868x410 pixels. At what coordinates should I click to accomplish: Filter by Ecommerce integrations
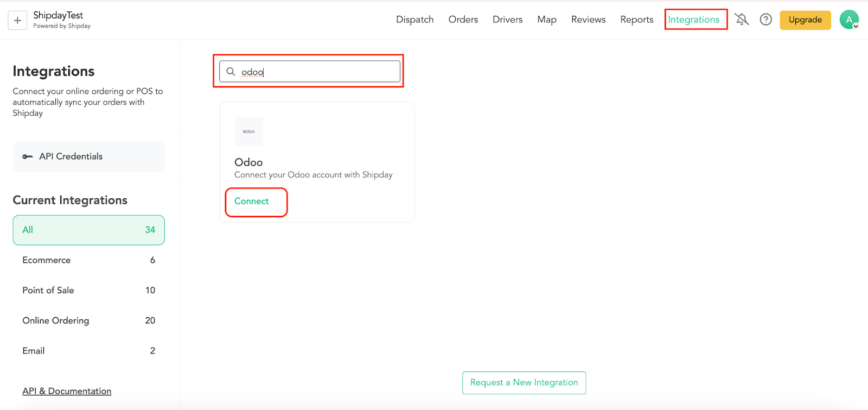coord(88,260)
